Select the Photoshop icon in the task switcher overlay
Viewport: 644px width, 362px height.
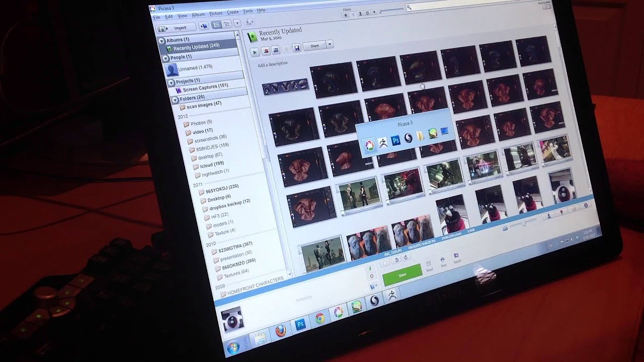tap(396, 140)
